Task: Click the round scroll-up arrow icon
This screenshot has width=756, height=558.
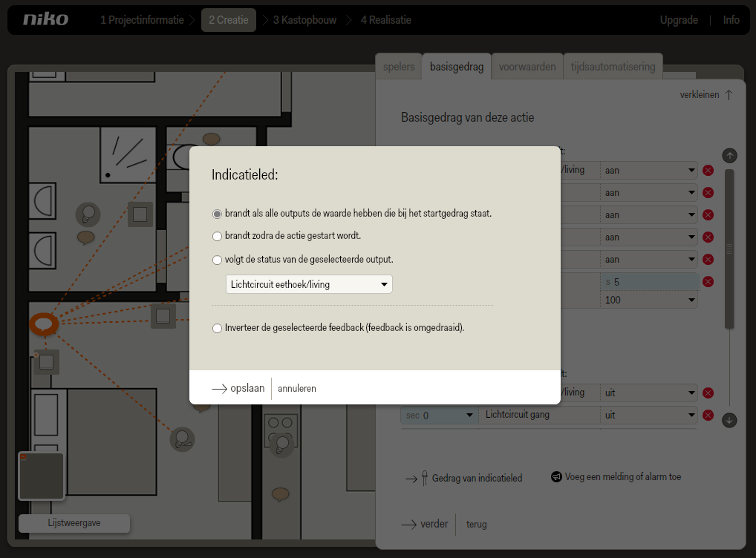Action: tap(729, 156)
